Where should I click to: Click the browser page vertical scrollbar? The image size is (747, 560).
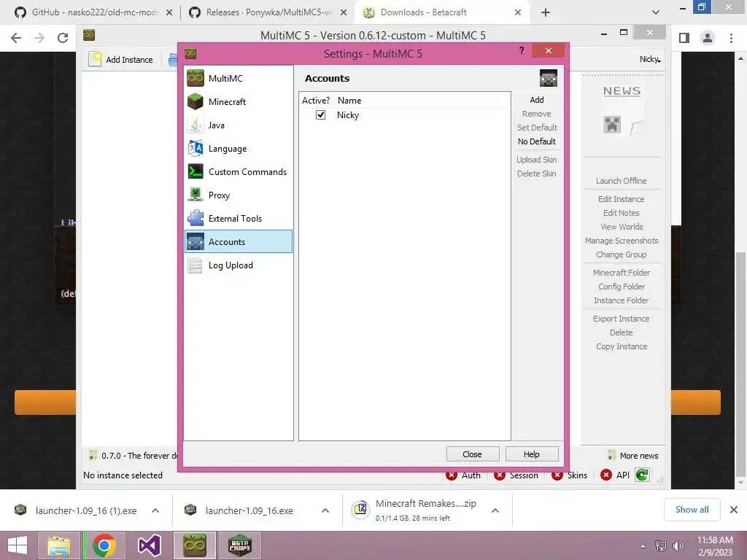click(x=740, y=365)
